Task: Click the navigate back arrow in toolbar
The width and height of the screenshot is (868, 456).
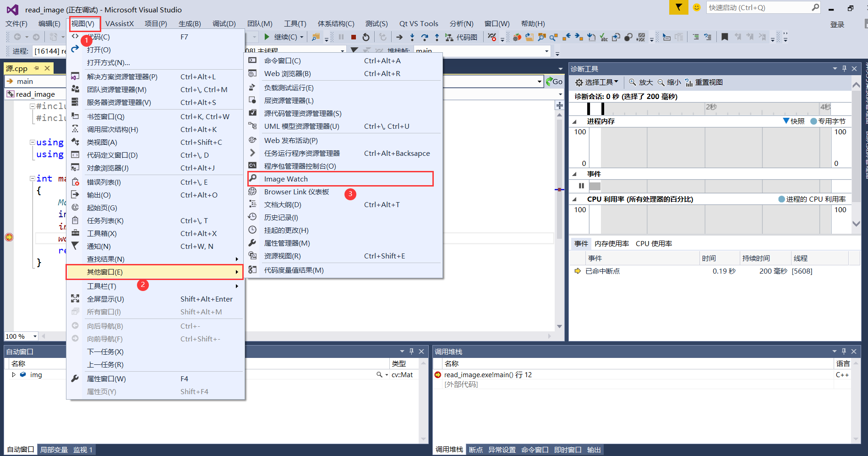Action: click(17, 37)
